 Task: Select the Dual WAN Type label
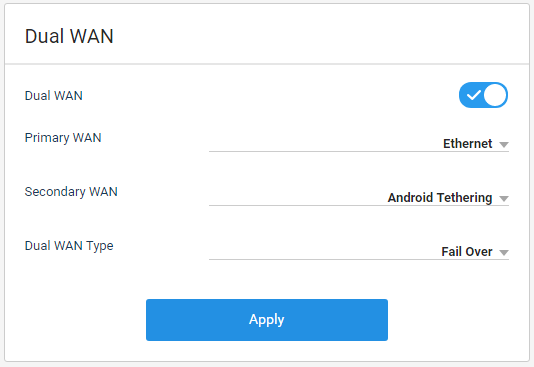[69, 246]
